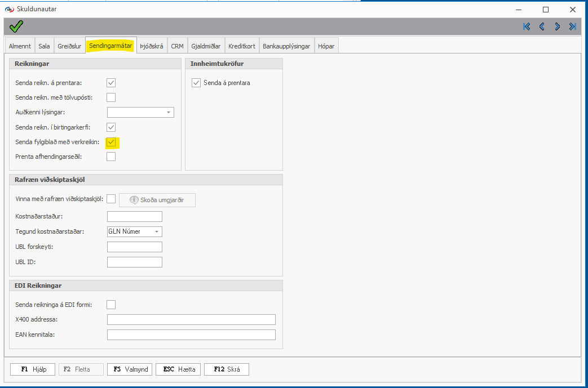Screen dimensions: 588x388
Task: Go to next record arrow icon
Action: click(x=557, y=26)
